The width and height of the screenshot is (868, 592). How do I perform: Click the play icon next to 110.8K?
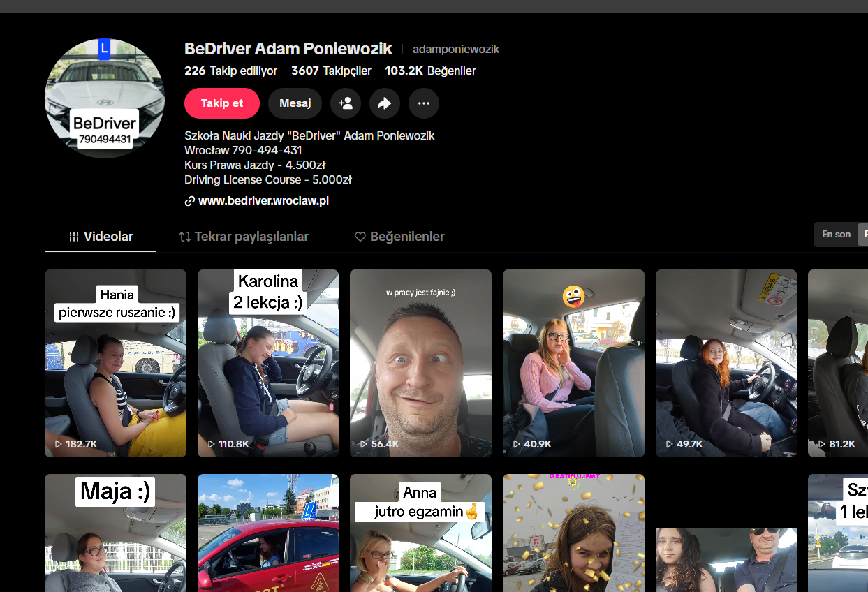point(212,444)
